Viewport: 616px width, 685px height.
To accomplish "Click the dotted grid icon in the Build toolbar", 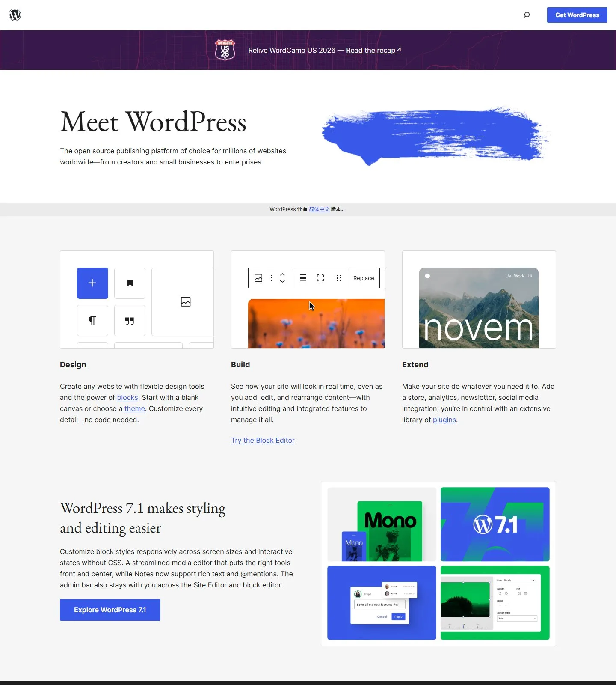I will 338,278.
